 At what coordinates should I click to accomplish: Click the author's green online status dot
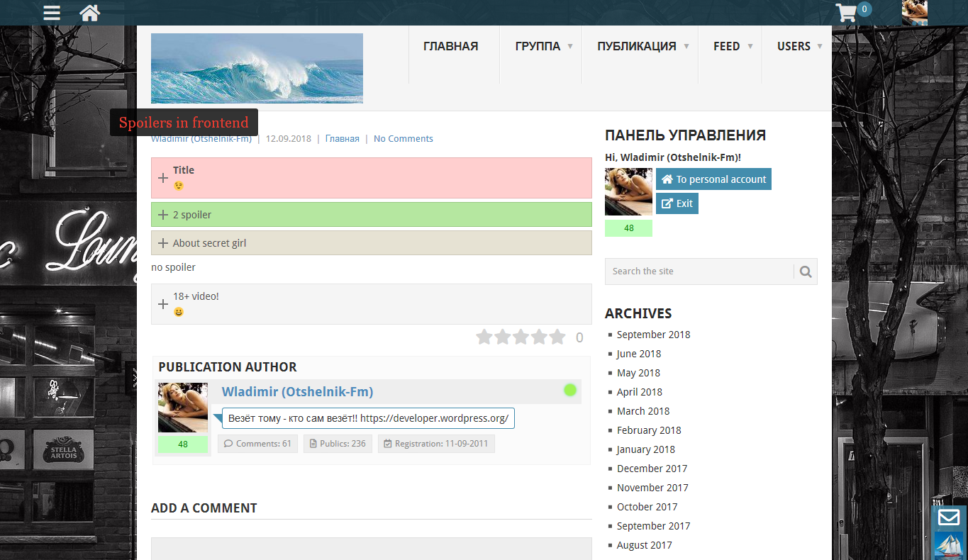point(570,390)
